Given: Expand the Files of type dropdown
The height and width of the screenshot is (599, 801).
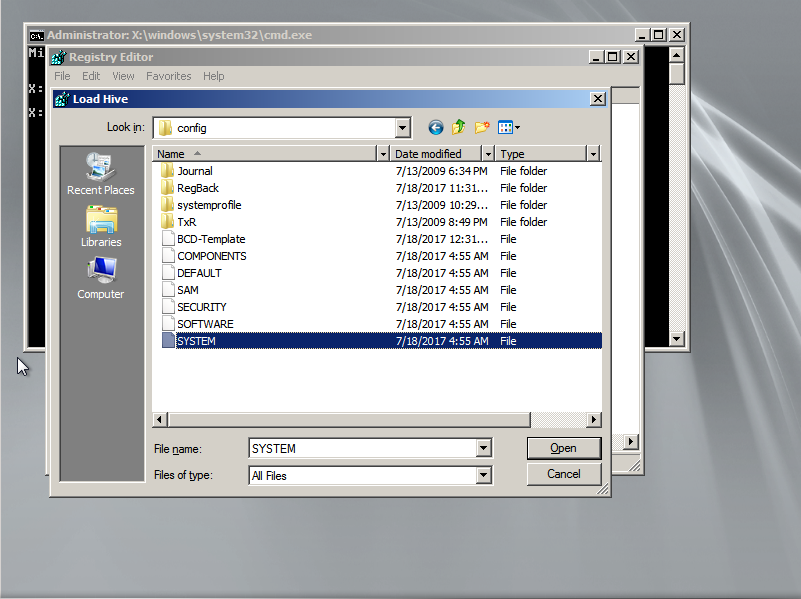Looking at the screenshot, I should tap(483, 475).
